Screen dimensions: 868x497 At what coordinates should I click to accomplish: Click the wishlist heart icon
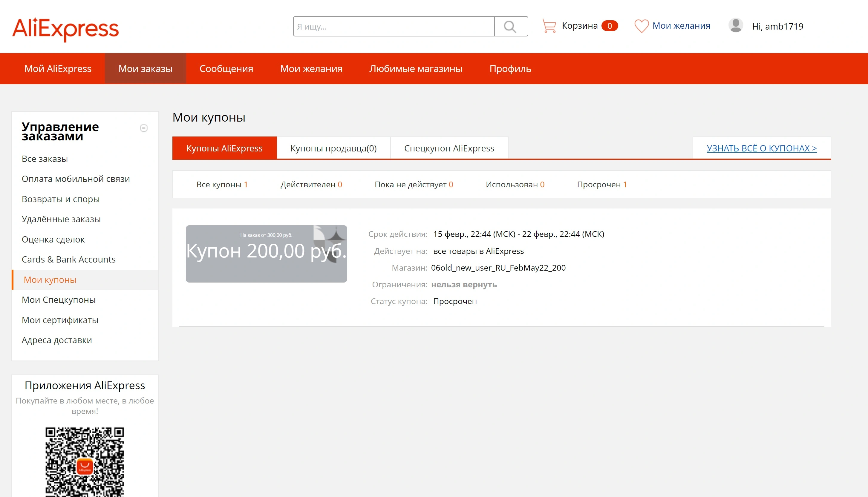tap(641, 26)
